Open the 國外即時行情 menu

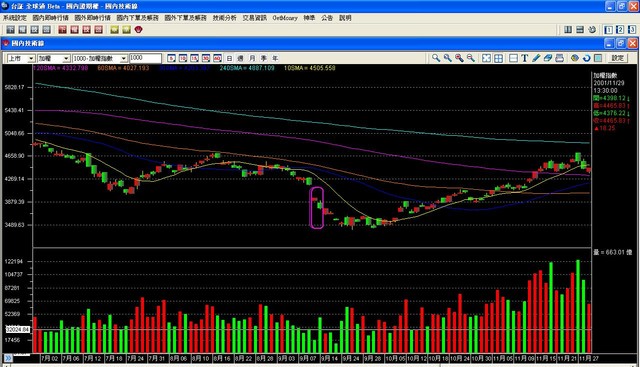[x=92, y=18]
